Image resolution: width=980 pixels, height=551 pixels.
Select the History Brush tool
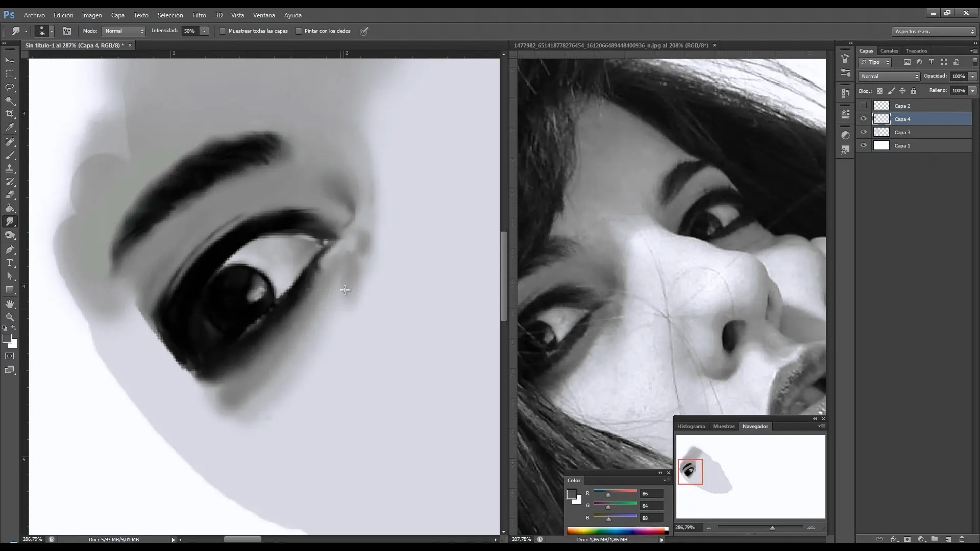coord(10,182)
